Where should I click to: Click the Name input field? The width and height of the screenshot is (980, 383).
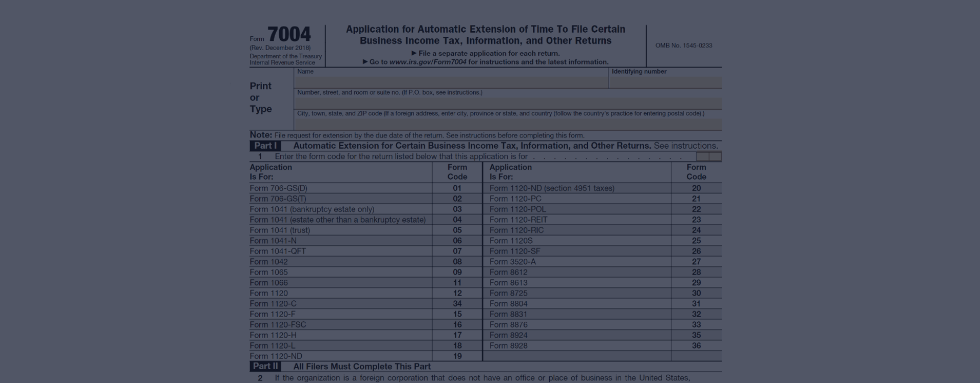(451, 83)
